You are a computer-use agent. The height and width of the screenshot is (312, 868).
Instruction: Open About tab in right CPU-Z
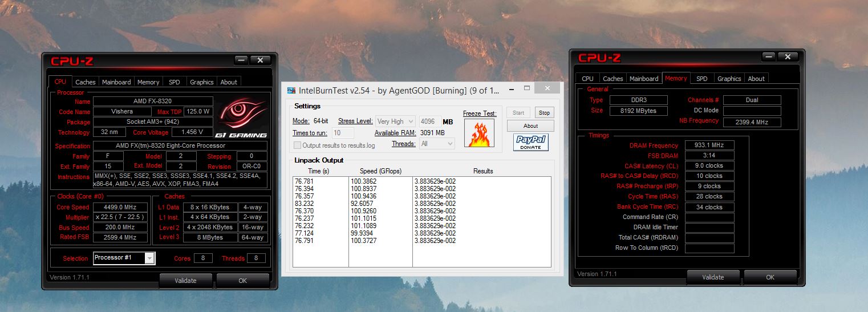click(x=756, y=79)
